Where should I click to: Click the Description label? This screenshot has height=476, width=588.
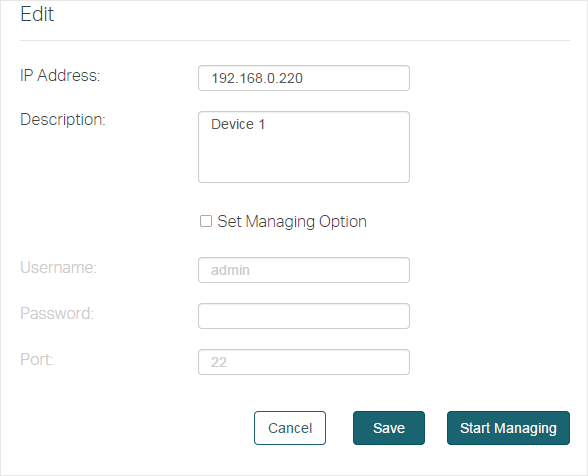(x=63, y=120)
